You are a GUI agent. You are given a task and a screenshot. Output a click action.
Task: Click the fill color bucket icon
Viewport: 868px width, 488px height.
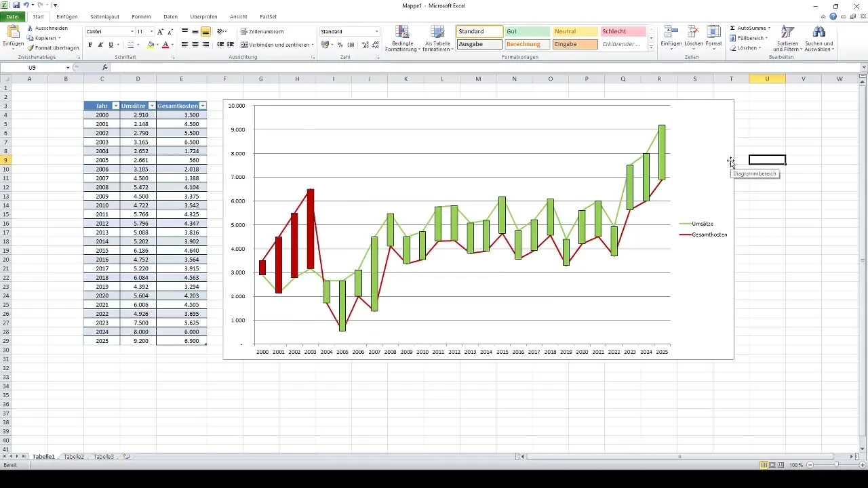tap(151, 45)
